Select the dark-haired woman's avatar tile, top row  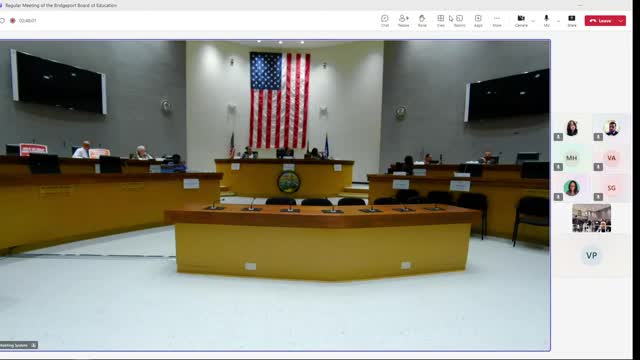tap(571, 128)
